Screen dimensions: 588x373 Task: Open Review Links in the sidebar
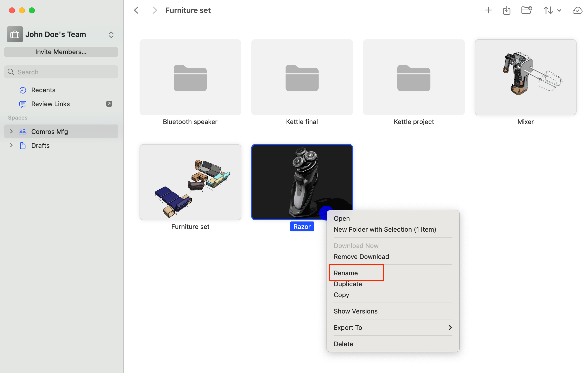[x=61, y=104]
